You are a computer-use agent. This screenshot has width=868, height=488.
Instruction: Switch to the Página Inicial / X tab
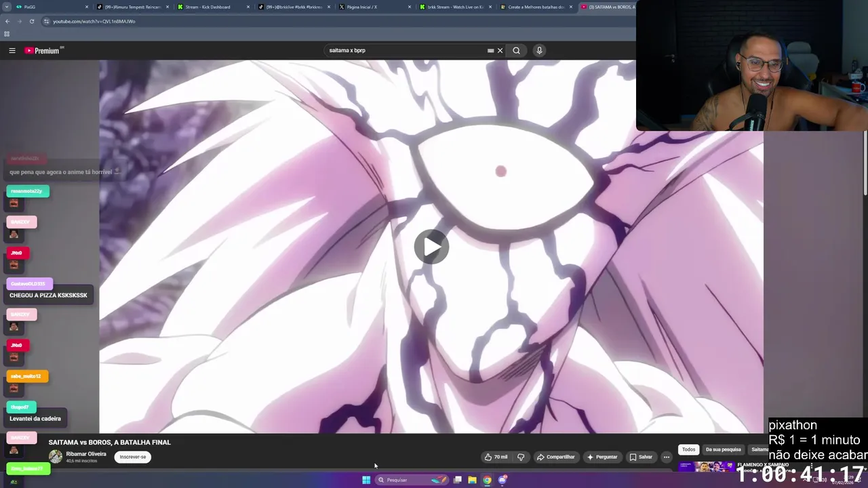[373, 7]
